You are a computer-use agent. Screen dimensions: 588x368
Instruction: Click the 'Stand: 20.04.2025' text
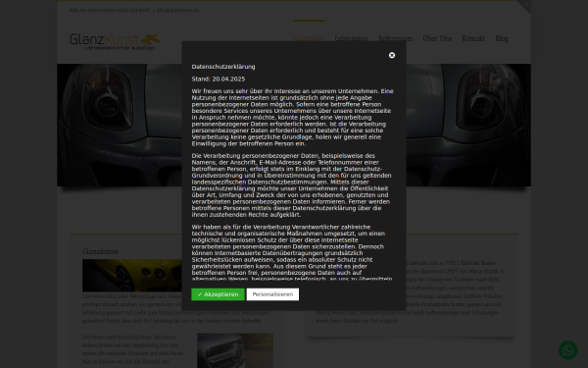tap(219, 79)
